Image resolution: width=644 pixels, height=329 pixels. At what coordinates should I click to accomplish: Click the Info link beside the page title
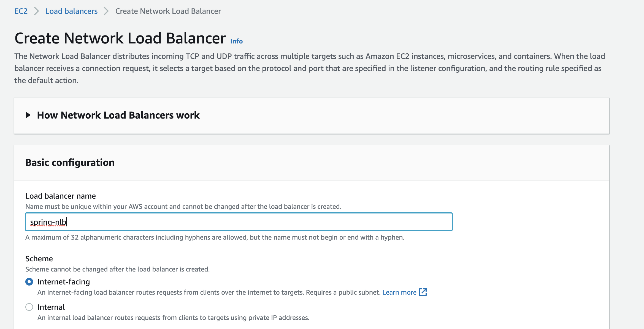236,41
